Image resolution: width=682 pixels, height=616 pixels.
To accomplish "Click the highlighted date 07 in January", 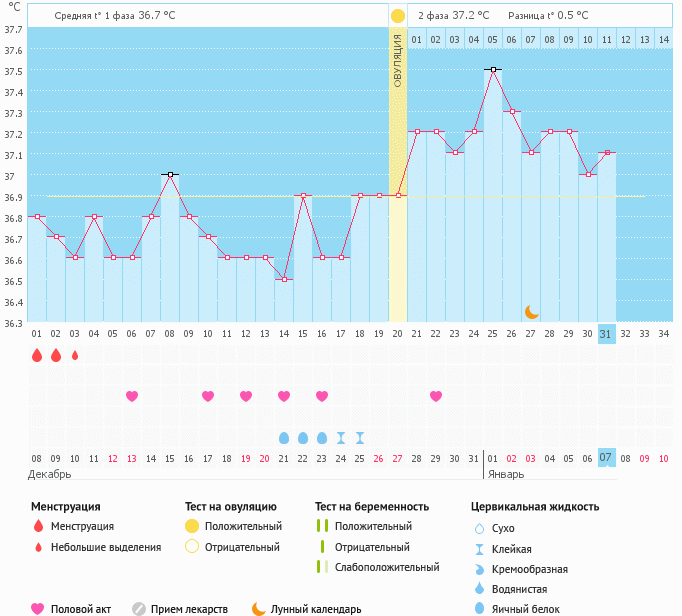I will click(x=607, y=458).
